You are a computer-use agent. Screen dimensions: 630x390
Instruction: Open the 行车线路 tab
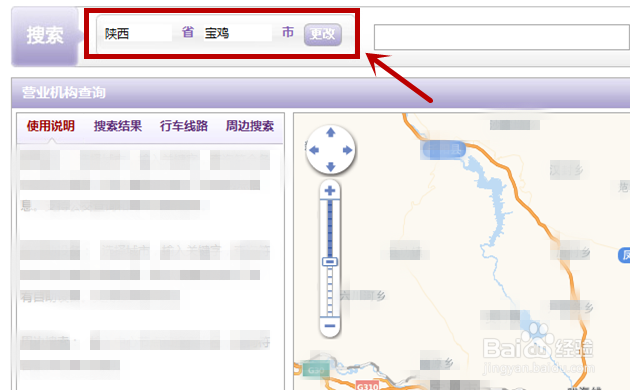184,126
